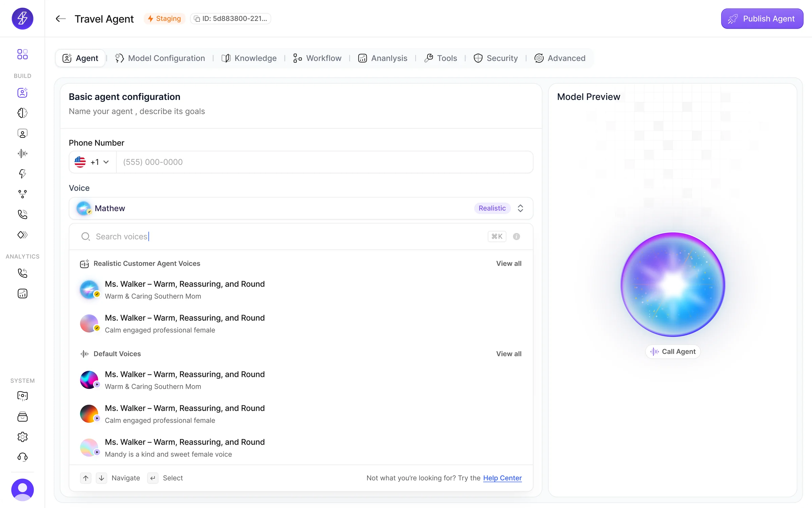
Task: Switch to the Security tab
Action: coord(496,58)
